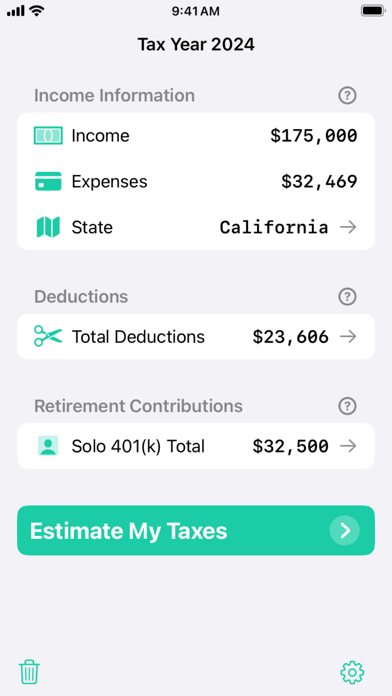Image resolution: width=392 pixels, height=696 pixels.
Task: Tap the scissors Total Deductions icon
Action: pyautogui.click(x=48, y=336)
